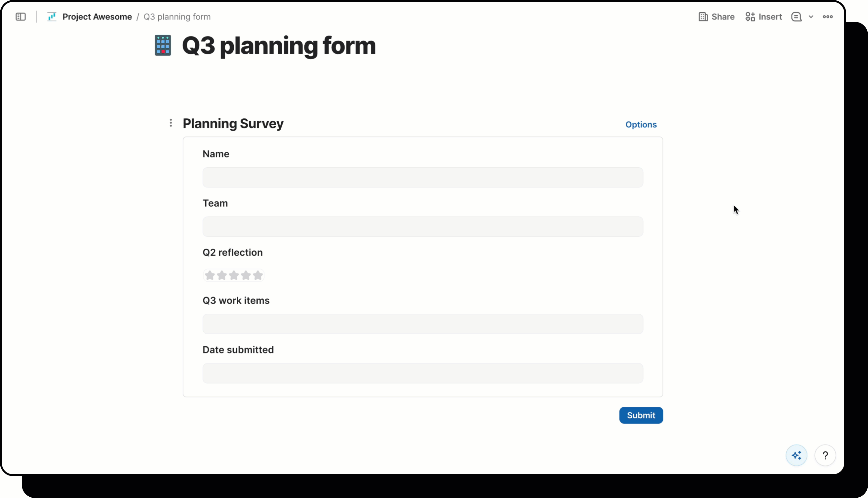
Task: Rate Q2 reflection with third star
Action: [234, 275]
